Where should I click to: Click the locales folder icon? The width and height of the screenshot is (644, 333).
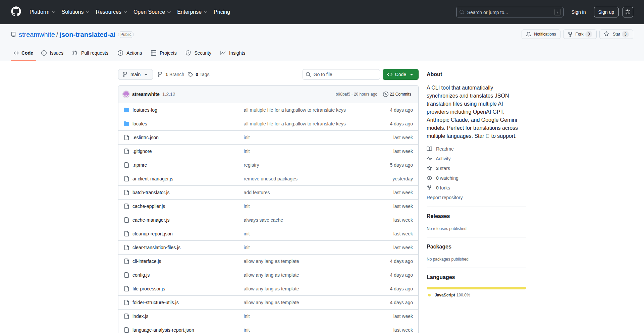click(126, 124)
